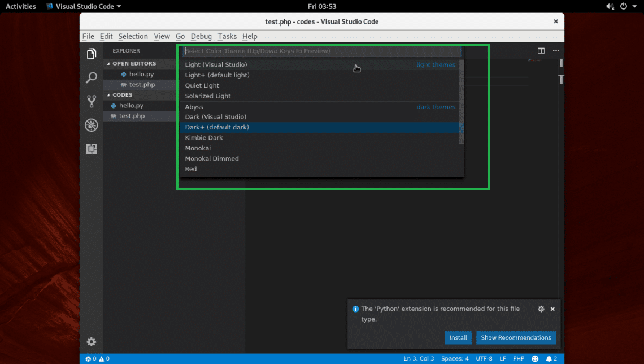Viewport: 644px width, 364px height.
Task: Click the split editor icon
Action: tap(541, 51)
